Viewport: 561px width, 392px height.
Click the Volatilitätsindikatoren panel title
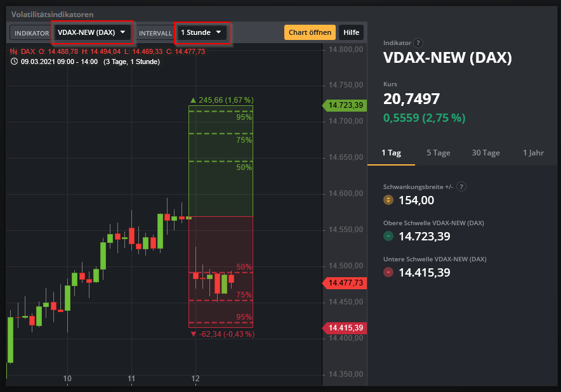pyautogui.click(x=52, y=15)
